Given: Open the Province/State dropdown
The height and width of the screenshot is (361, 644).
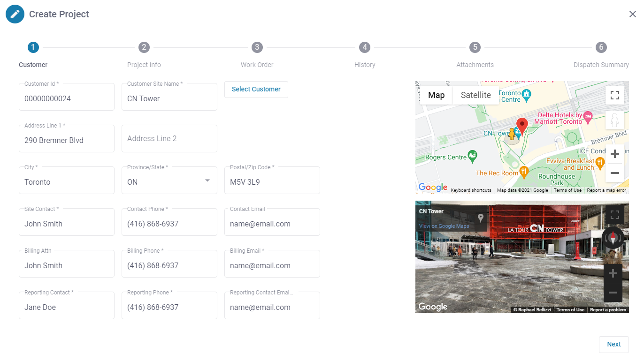Looking at the screenshot, I should click(x=169, y=180).
